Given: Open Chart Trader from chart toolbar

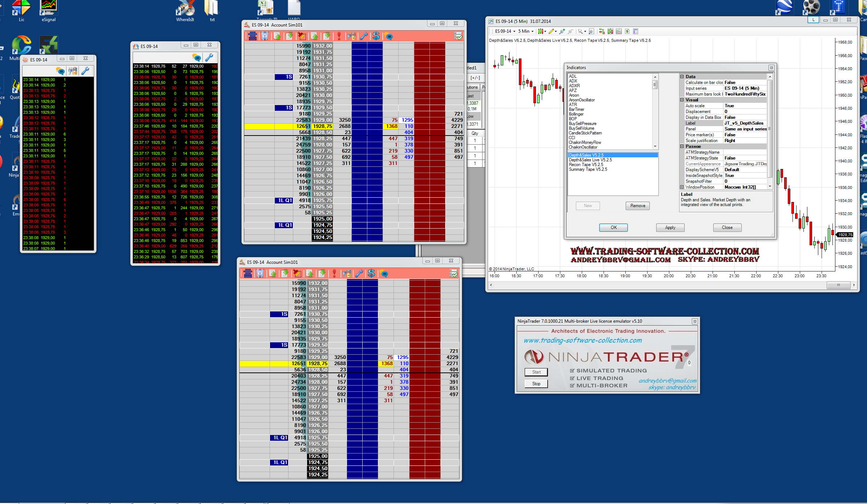Looking at the screenshot, I should (x=602, y=31).
